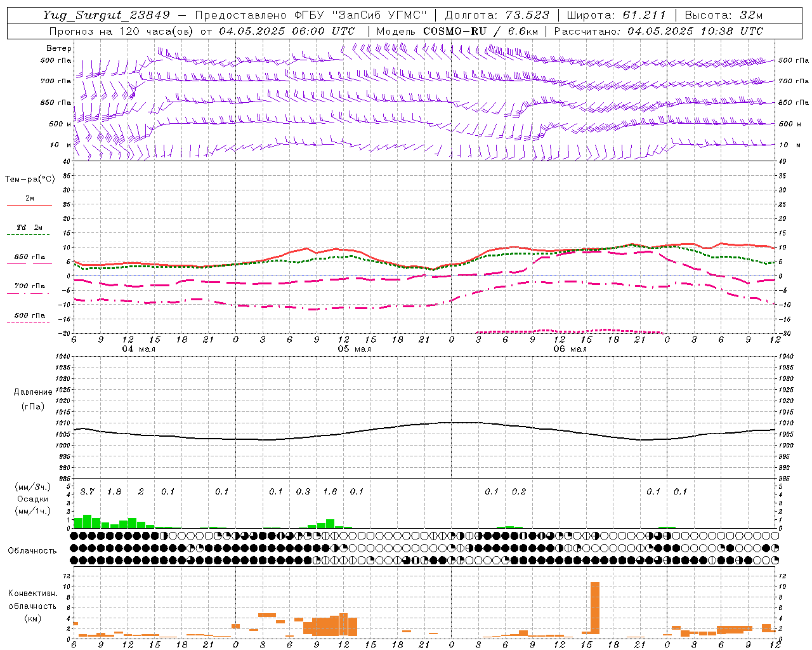Click the "500 гПа" temperature legend entry
This screenshot has width=812, height=650.
click(30, 315)
